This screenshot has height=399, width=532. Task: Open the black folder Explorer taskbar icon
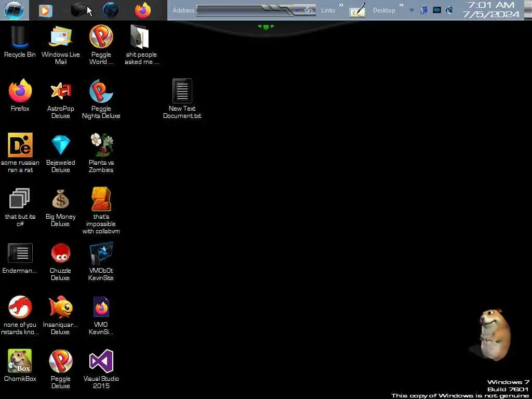point(79,10)
